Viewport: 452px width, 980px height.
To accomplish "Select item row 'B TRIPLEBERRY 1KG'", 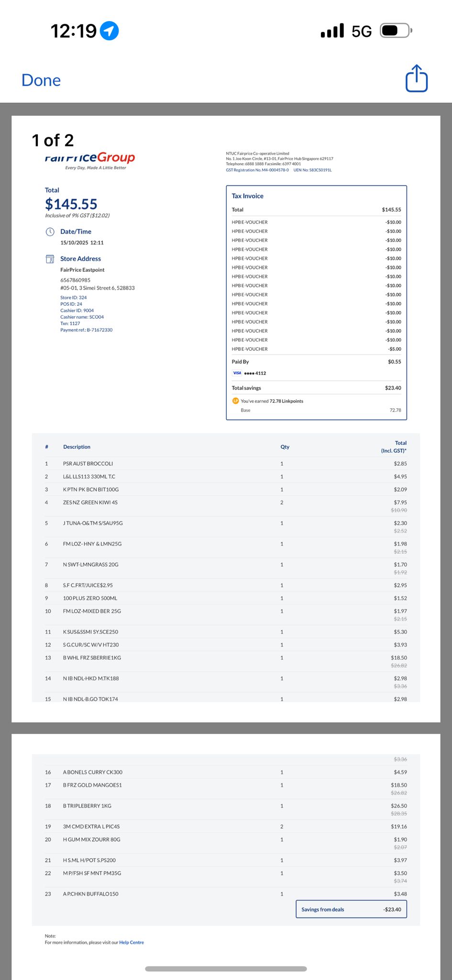I will click(226, 809).
